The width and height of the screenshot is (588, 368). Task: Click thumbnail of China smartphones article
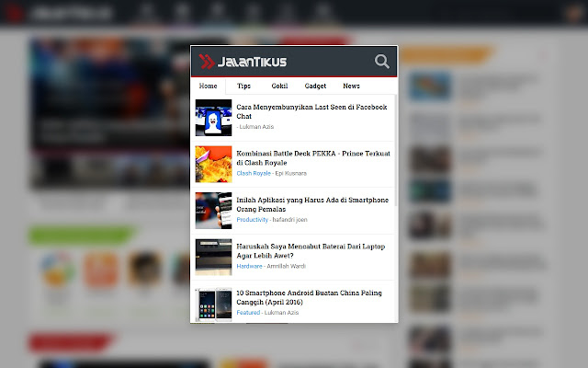(213, 305)
